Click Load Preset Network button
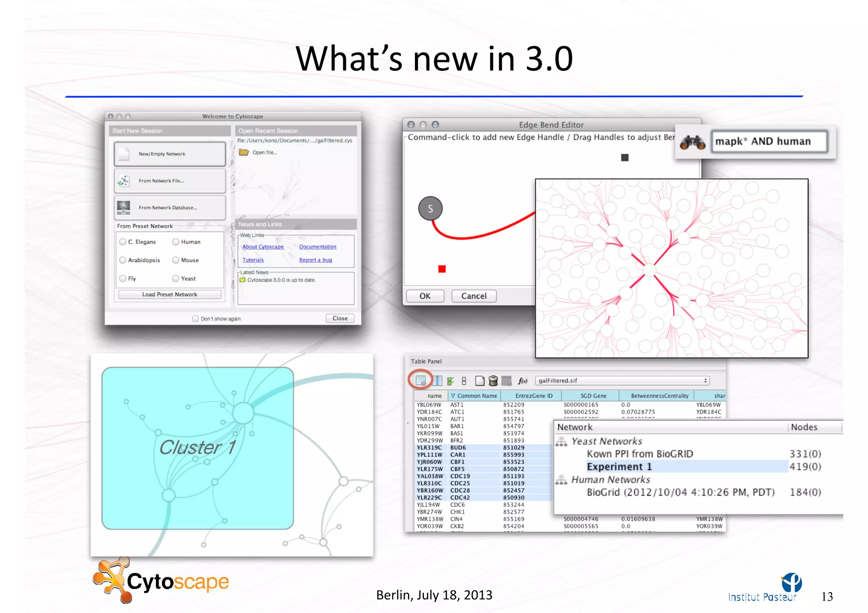 pos(170,294)
